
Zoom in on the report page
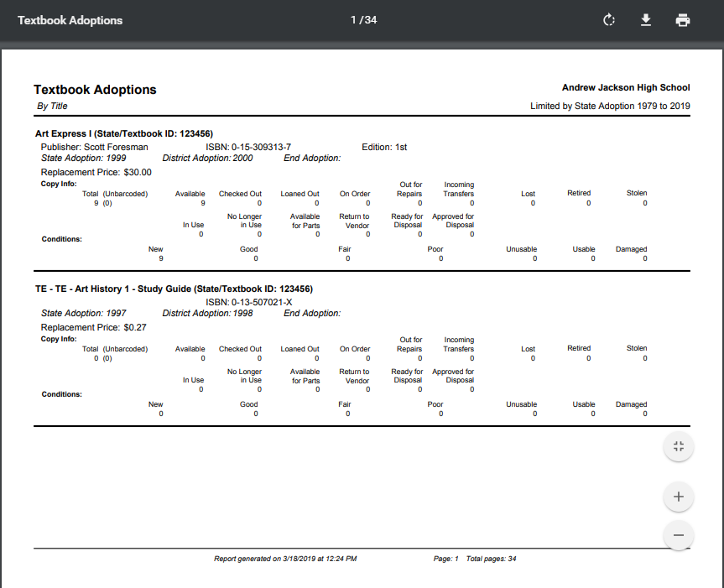(678, 497)
